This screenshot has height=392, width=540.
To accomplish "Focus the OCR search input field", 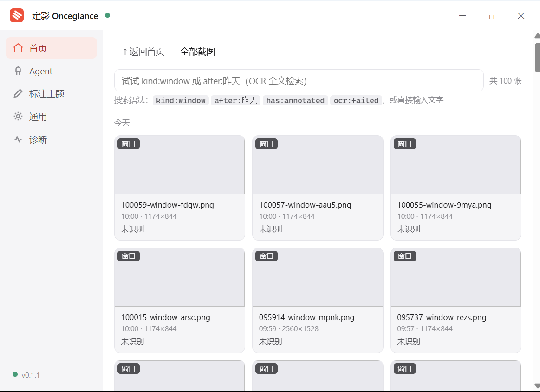I will tap(299, 81).
